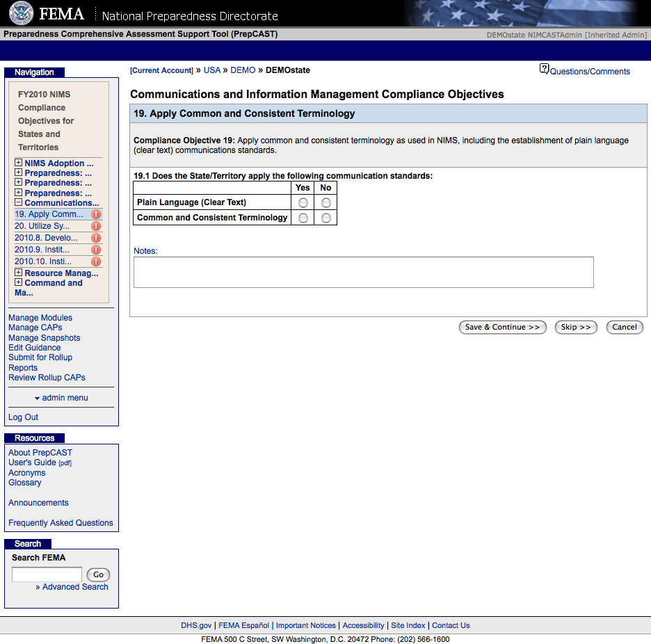651x644 pixels.
Task: Click the FEMA seal logo
Action: [21, 13]
